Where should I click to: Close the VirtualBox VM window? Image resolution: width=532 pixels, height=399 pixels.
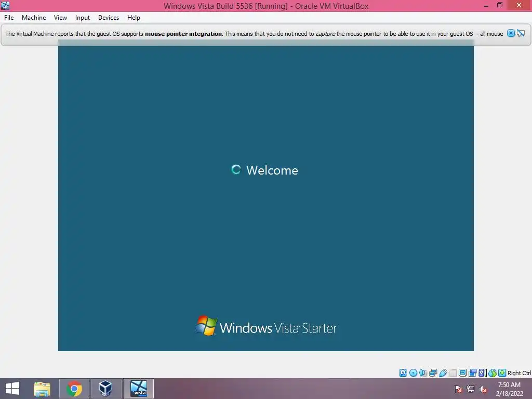[x=519, y=5]
